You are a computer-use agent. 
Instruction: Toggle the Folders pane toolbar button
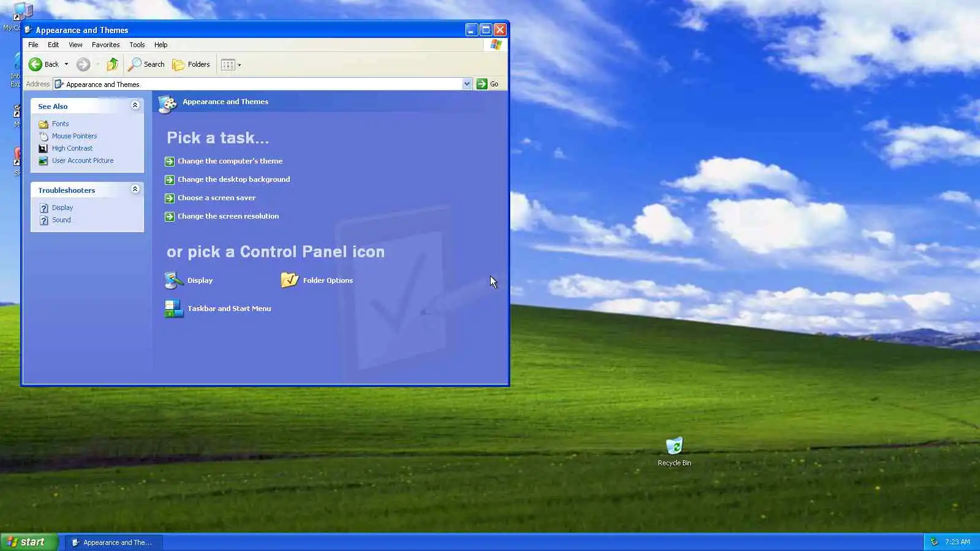(191, 64)
